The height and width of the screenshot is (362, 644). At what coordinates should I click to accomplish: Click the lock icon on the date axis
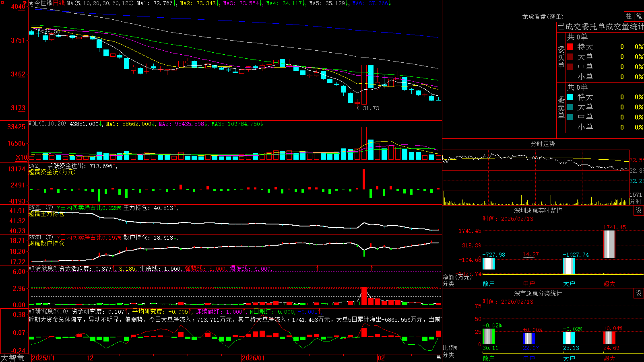pos(438,357)
